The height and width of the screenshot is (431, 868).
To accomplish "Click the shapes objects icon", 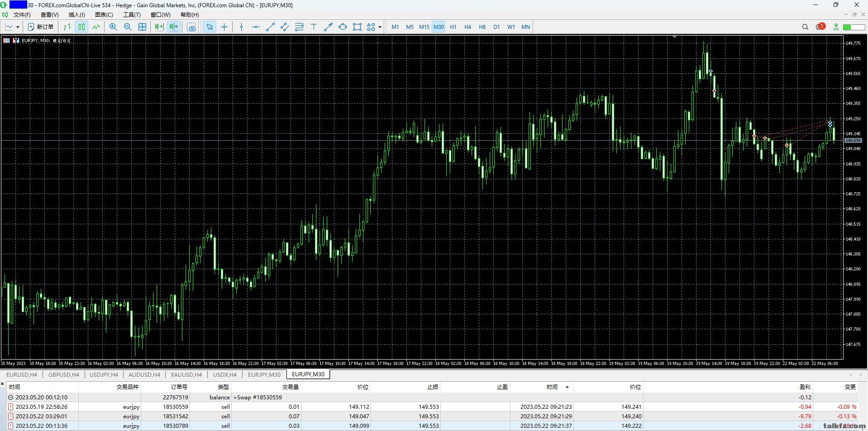I will 371,27.
